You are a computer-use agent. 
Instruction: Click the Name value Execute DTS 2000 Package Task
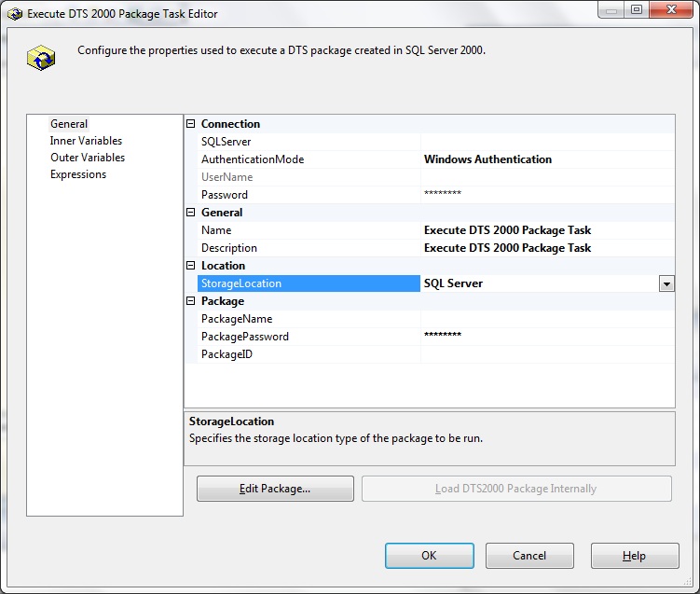coord(507,230)
